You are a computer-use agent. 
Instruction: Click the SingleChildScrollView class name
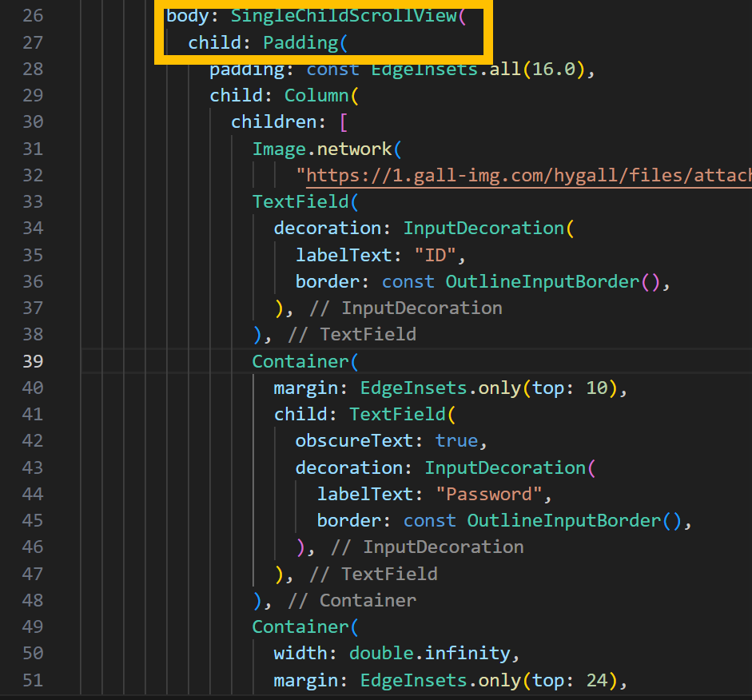point(344,16)
